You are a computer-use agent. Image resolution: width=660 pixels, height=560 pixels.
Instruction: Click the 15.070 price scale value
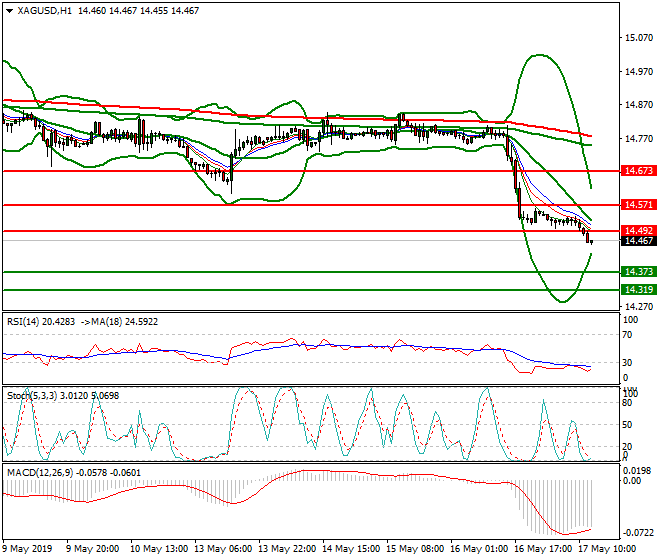639,38
